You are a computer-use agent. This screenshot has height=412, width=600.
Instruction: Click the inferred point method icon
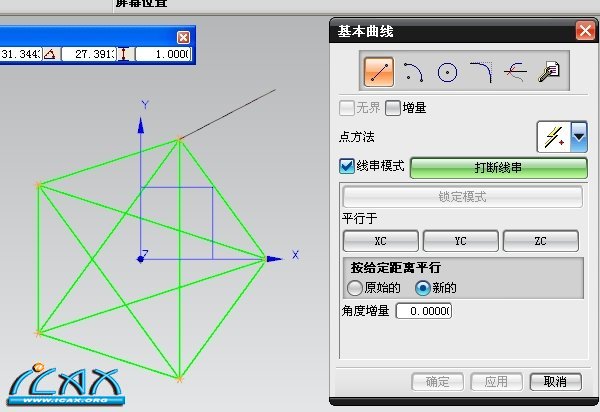(554, 137)
